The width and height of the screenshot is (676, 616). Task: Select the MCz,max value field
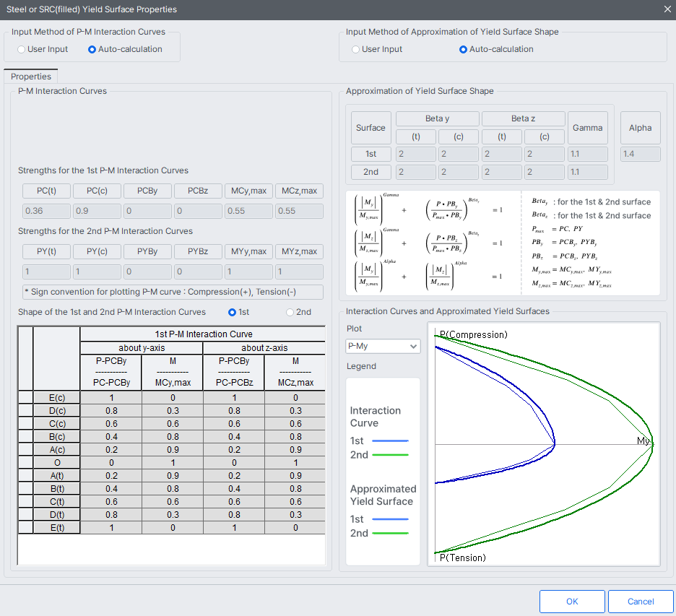tap(299, 211)
